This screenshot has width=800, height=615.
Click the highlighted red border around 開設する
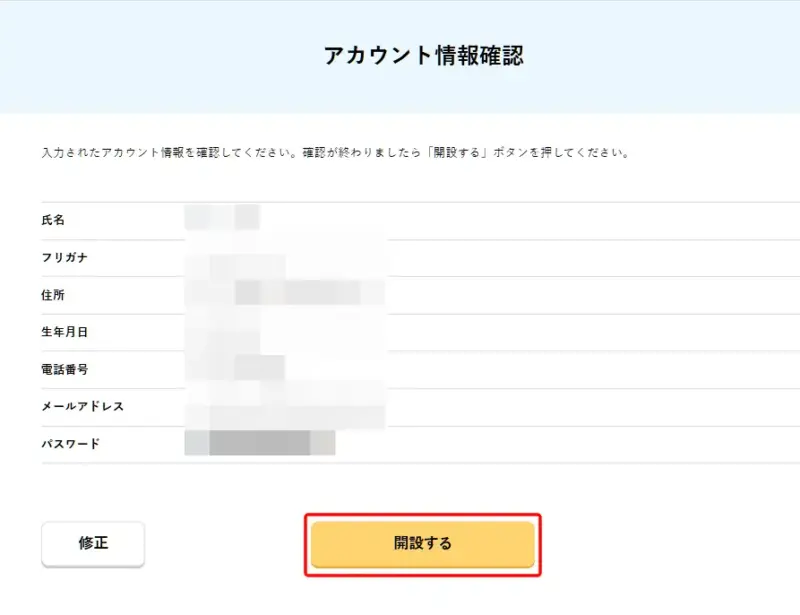click(424, 517)
